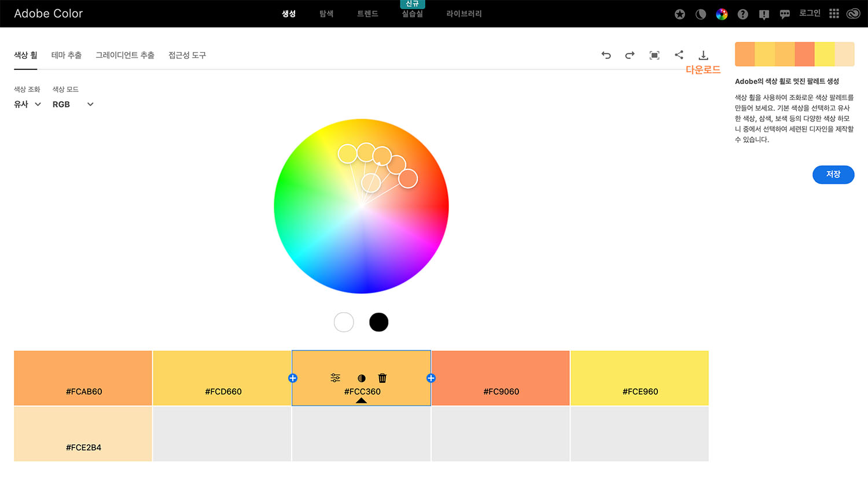Click the redo arrow icon
868x492 pixels.
(x=630, y=56)
